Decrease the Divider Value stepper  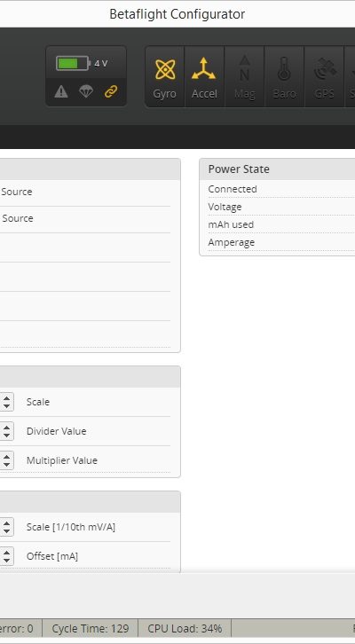coord(6,436)
